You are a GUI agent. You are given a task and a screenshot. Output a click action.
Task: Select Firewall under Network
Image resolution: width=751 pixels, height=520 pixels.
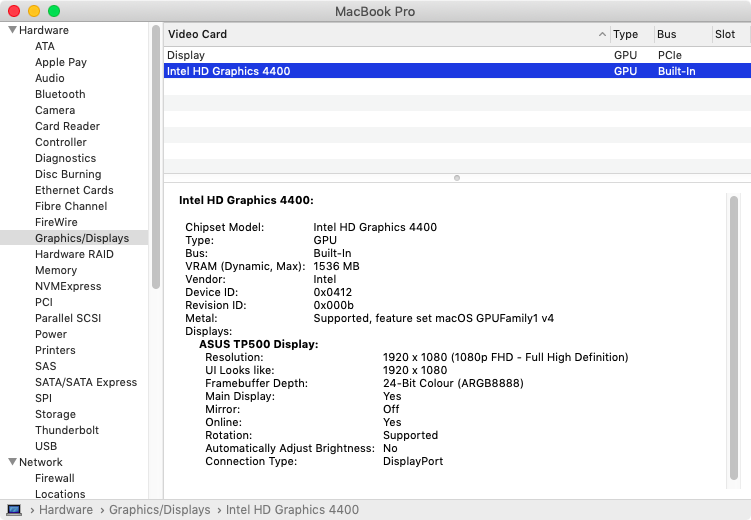[x=55, y=478]
